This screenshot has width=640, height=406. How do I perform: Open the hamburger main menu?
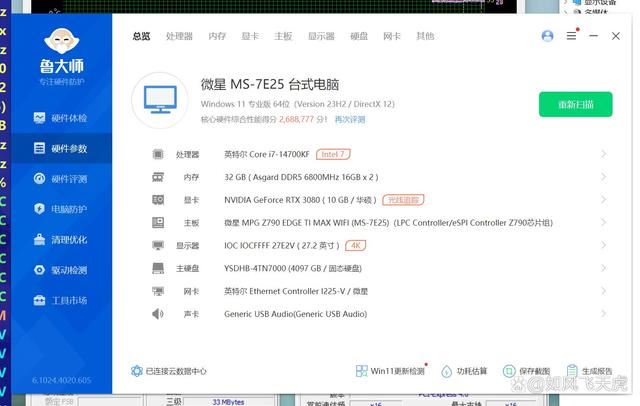571,36
